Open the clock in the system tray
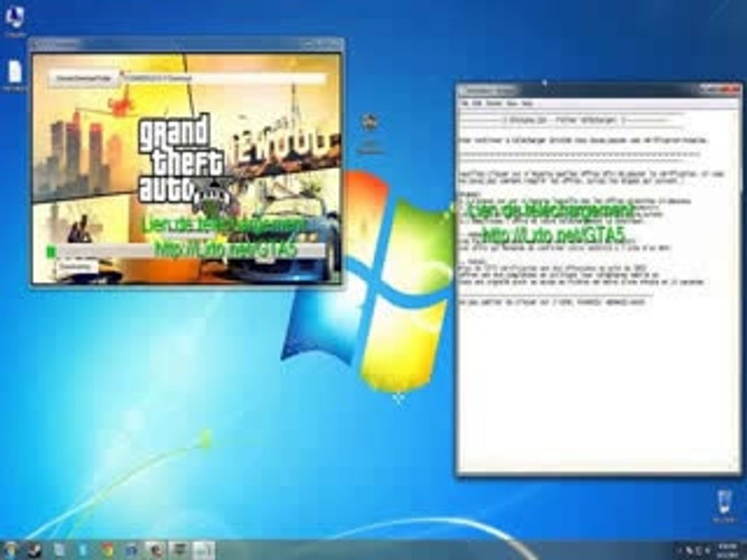Screen dimensions: 747x560 click(x=726, y=550)
